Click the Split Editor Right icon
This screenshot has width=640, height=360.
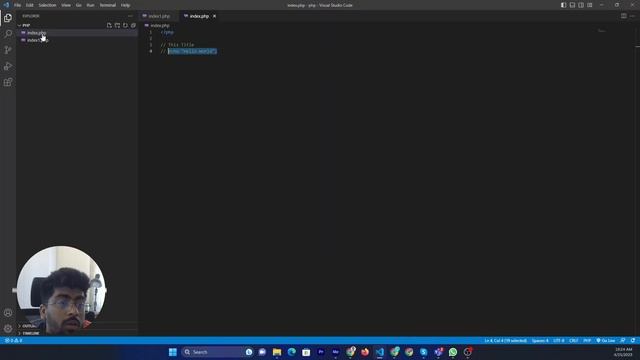(x=624, y=16)
